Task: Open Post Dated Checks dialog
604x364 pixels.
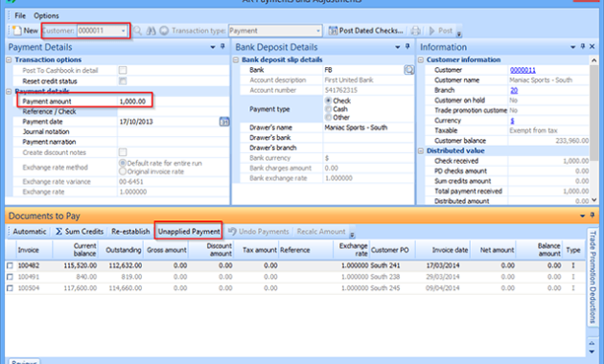Action: tap(366, 31)
